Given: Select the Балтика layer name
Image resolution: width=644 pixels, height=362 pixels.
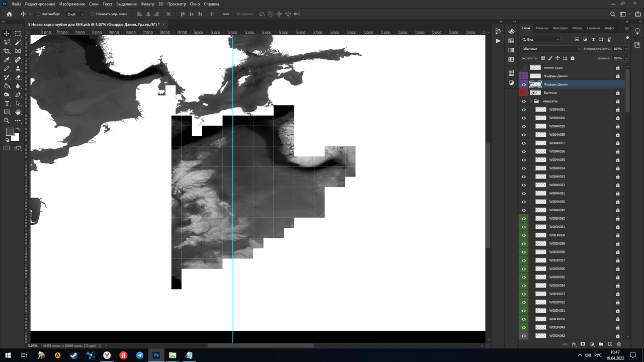Looking at the screenshot, I should tap(550, 93).
